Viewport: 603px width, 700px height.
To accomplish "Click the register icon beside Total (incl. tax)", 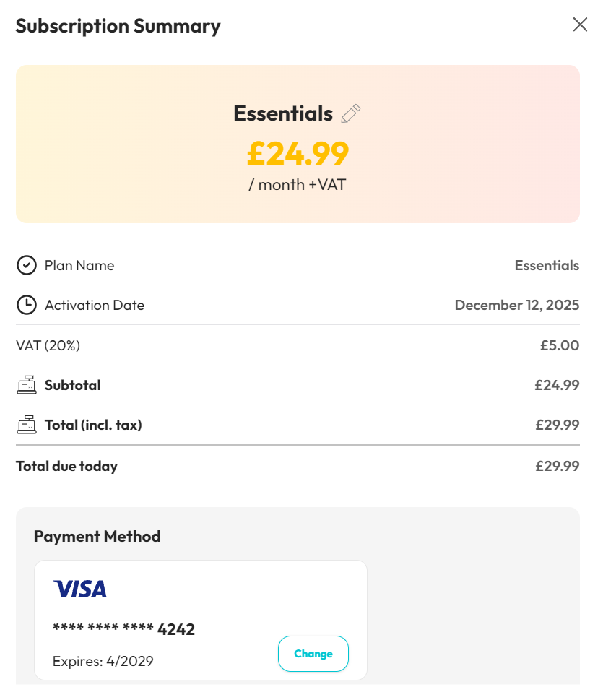I will point(26,425).
